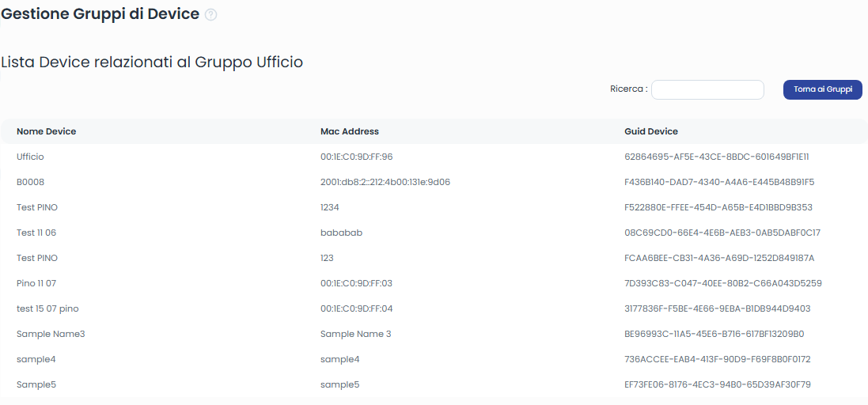Select Sample Name3 in Nome Device column

(51, 334)
